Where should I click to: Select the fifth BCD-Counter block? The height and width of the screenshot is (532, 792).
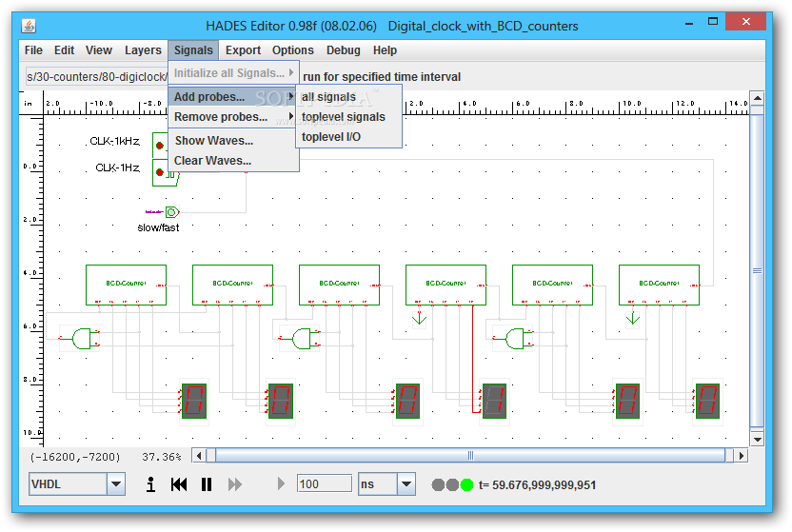pos(552,285)
